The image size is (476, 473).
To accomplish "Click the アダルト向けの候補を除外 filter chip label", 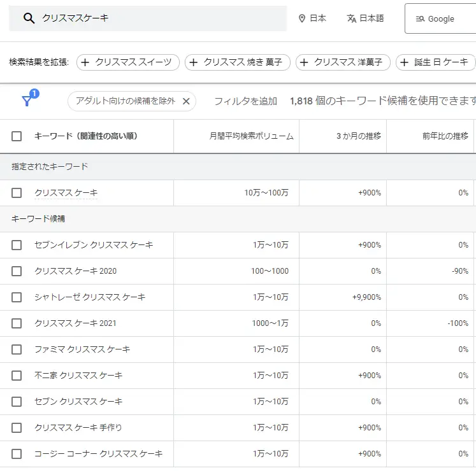I will [126, 101].
